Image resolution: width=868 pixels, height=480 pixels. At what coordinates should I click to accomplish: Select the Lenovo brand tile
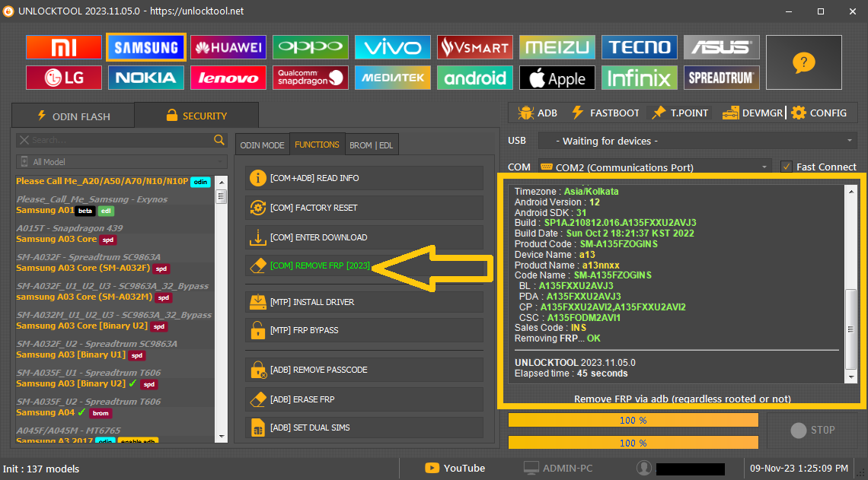point(228,78)
